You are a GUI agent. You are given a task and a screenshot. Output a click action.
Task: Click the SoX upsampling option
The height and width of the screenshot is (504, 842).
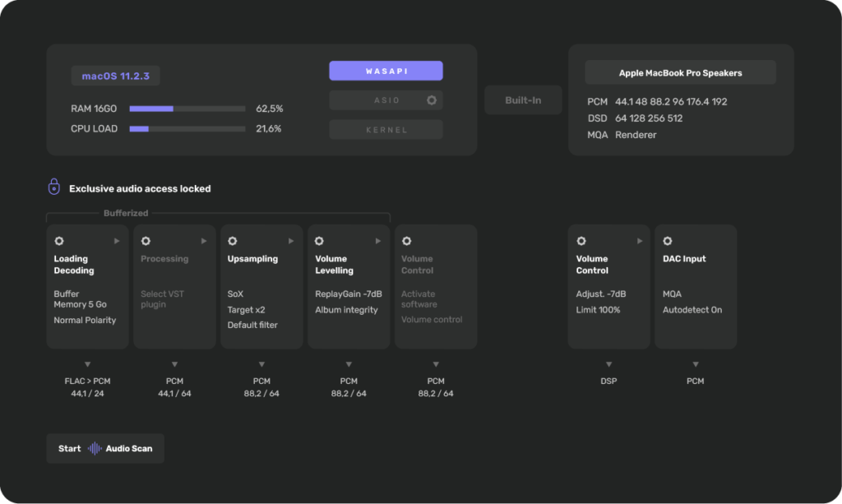(x=235, y=294)
